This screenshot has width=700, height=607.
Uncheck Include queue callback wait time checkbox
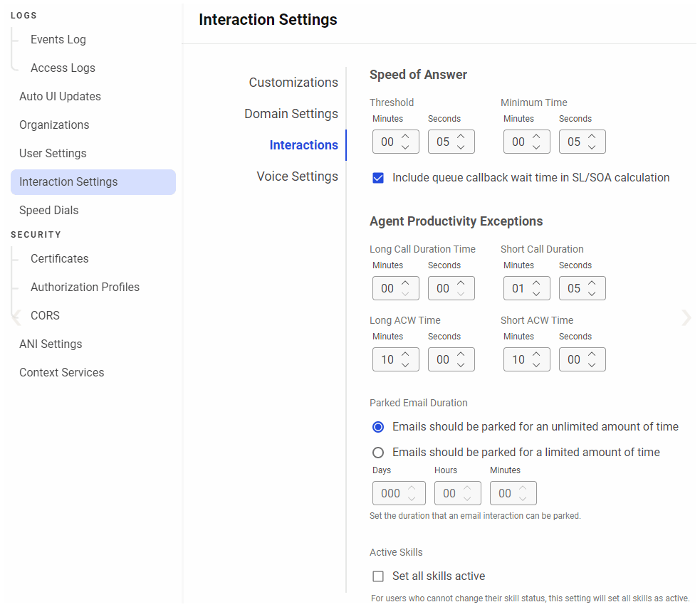coord(378,178)
